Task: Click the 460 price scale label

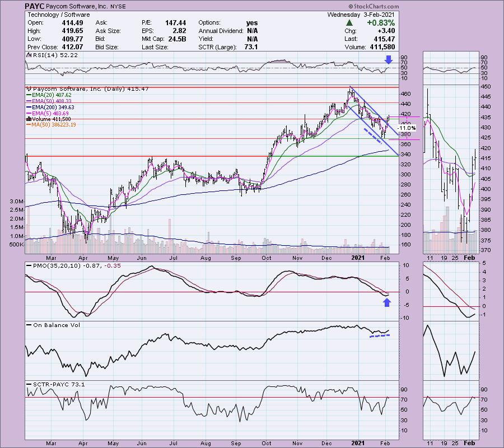Action: click(405, 94)
